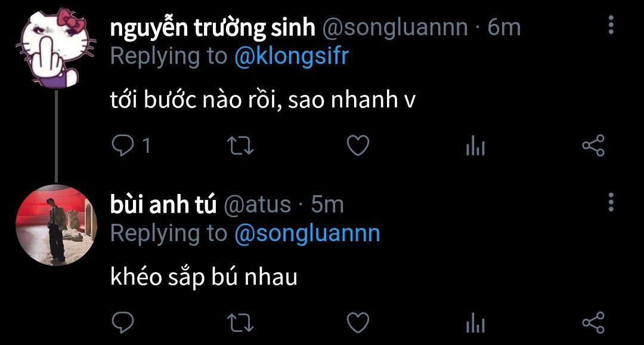The width and height of the screenshot is (644, 345).
Task: Open bùi anh tú's round profile picture
Action: [x=56, y=226]
